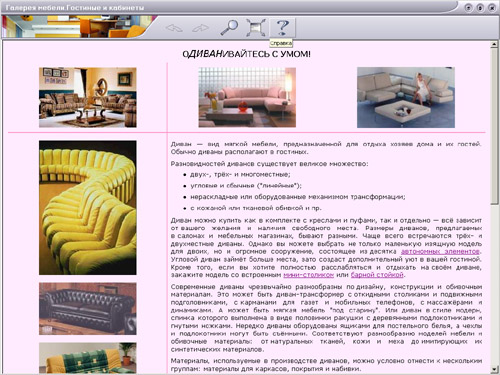Open help with the question mark icon
The width and height of the screenshot is (500, 375).
point(282,27)
